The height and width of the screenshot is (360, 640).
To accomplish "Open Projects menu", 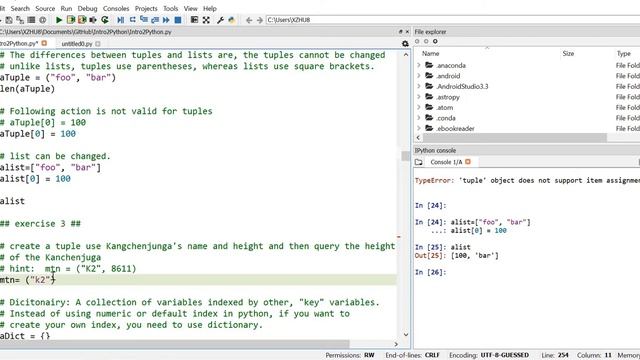I will tap(146, 8).
